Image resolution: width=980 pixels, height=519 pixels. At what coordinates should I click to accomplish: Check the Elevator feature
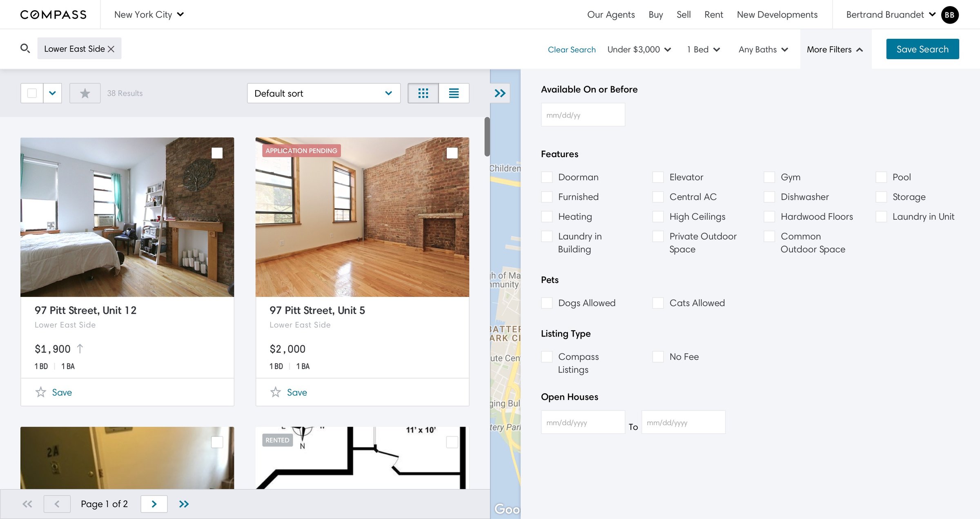(658, 177)
